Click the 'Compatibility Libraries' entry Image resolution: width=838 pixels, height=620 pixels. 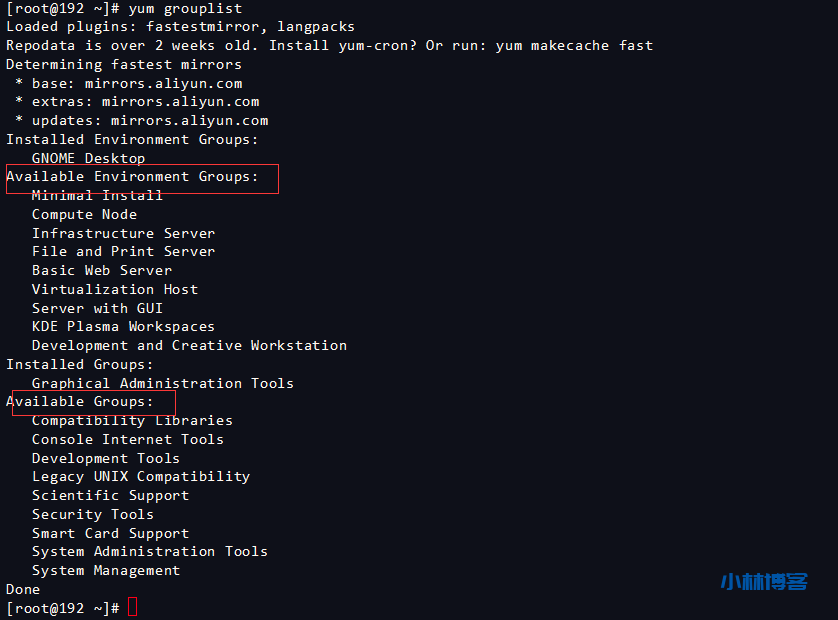132,421
